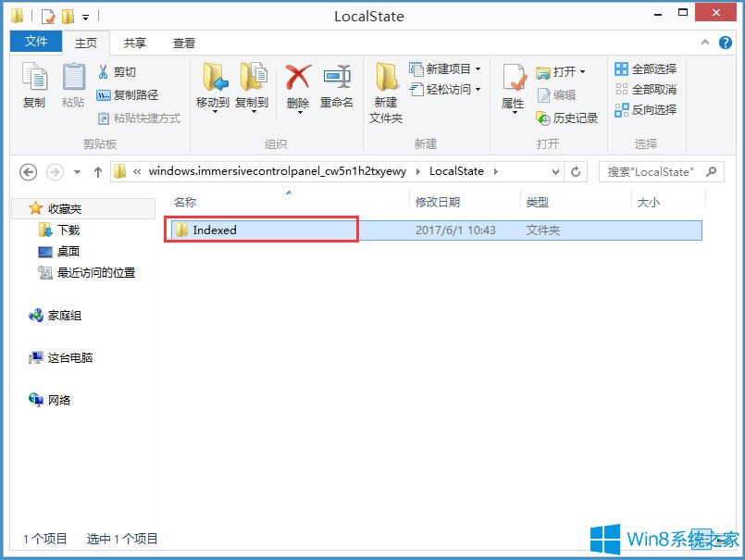Image resolution: width=745 pixels, height=560 pixels.
Task: Open the 文件 menu
Action: tap(35, 42)
